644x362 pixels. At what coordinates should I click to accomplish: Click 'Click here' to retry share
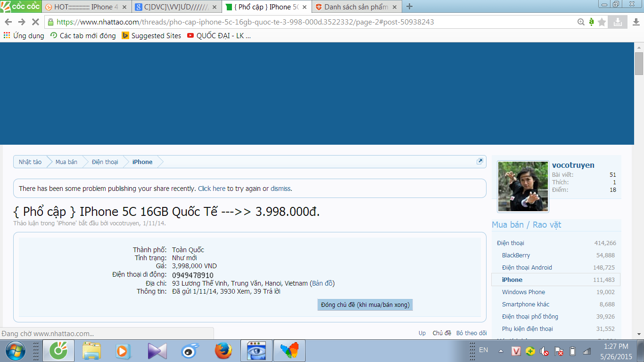212,189
